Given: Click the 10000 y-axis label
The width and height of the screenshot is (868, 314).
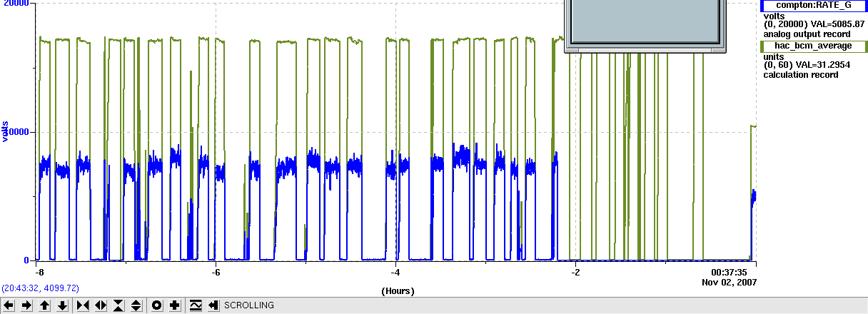Looking at the screenshot, I should click(x=16, y=132).
